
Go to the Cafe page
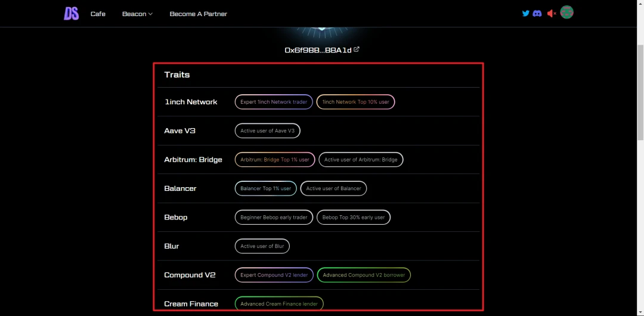(x=98, y=14)
